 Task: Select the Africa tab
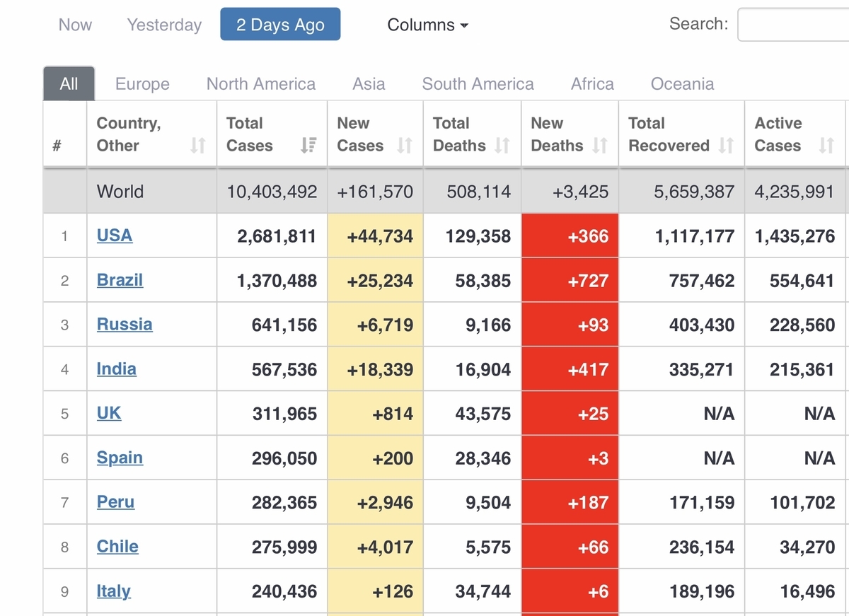pyautogui.click(x=592, y=84)
